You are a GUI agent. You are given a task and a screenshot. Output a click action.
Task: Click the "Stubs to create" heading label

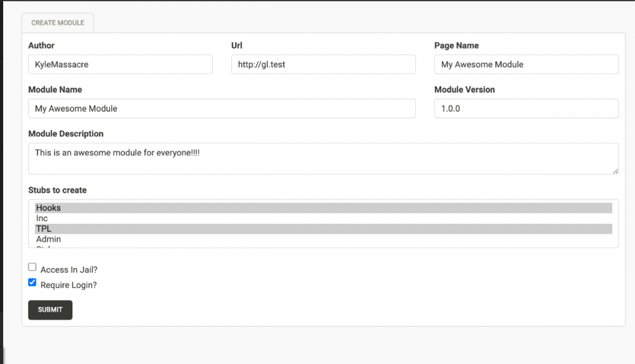click(57, 190)
